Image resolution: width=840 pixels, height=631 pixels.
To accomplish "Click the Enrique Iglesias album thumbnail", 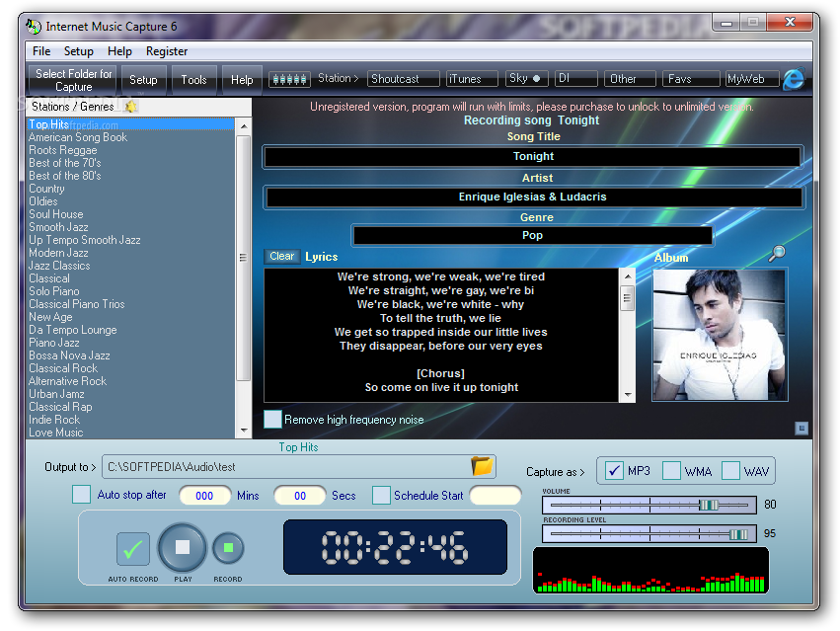I will [719, 335].
